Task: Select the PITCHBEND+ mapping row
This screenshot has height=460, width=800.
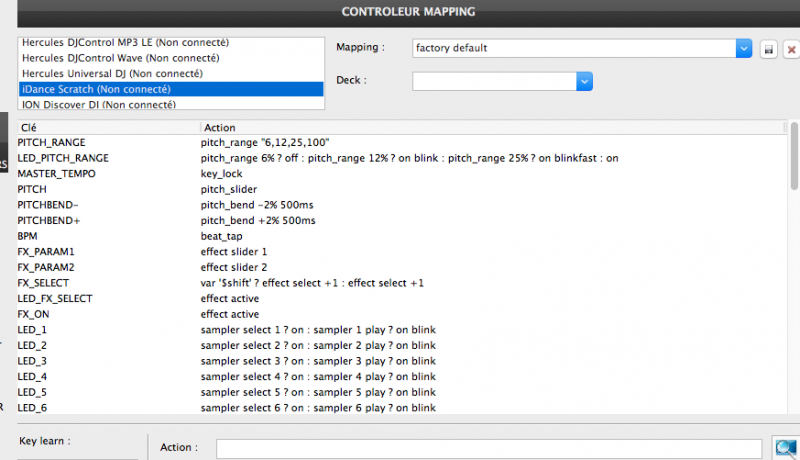Action: (x=300, y=220)
